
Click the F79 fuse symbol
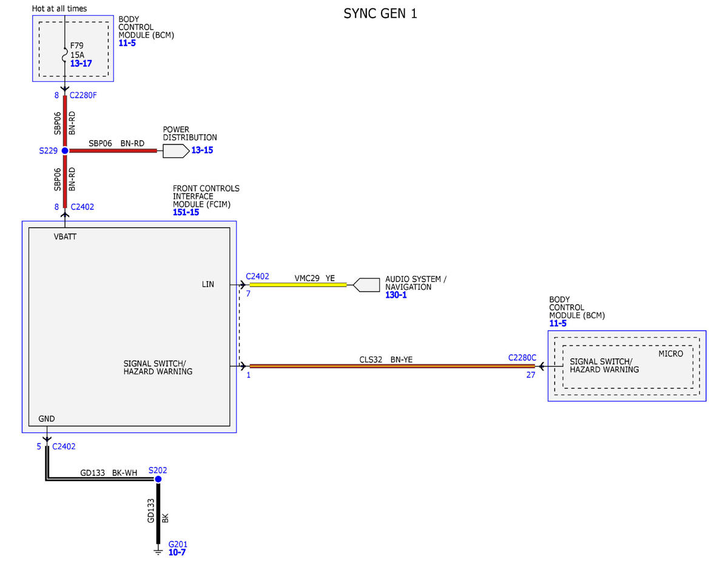tap(65, 56)
